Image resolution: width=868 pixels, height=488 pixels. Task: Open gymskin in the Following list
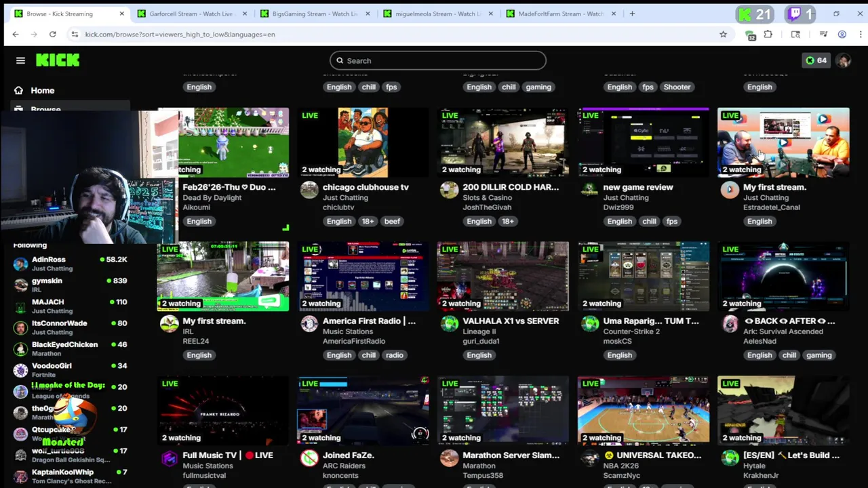tap(71, 285)
